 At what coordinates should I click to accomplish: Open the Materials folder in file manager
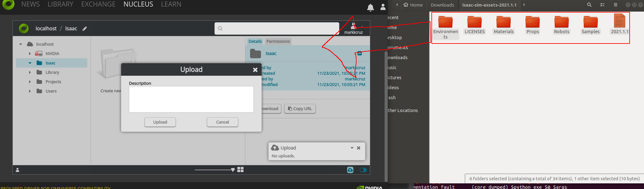coord(504,25)
